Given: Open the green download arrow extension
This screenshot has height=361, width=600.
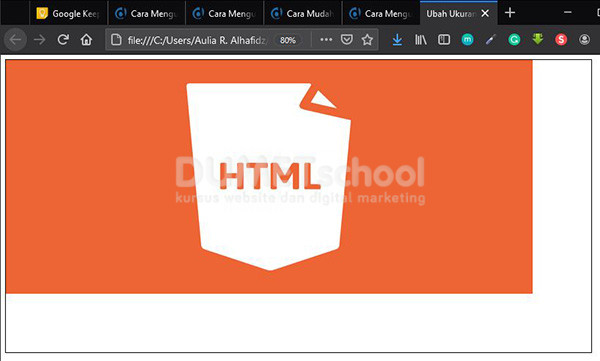Looking at the screenshot, I should click(x=538, y=39).
